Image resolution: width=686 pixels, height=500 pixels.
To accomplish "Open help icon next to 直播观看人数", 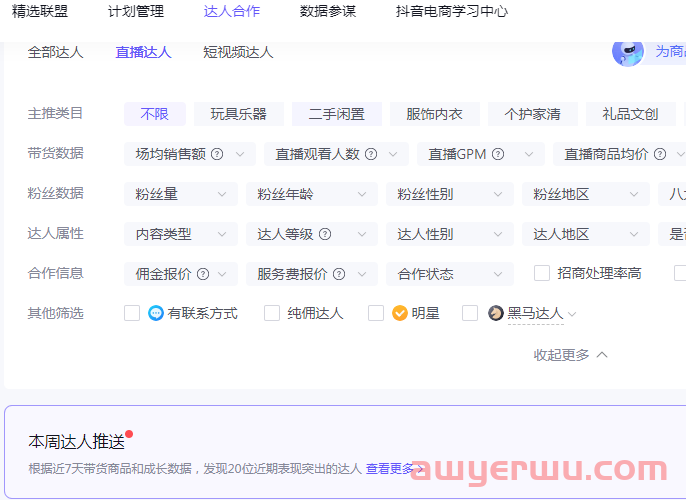I will point(371,154).
